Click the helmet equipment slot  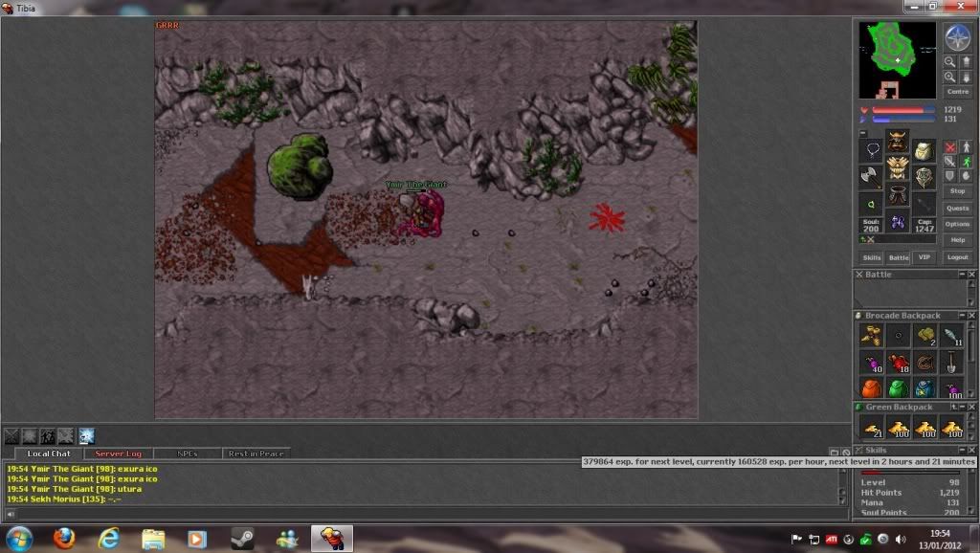[x=897, y=142]
